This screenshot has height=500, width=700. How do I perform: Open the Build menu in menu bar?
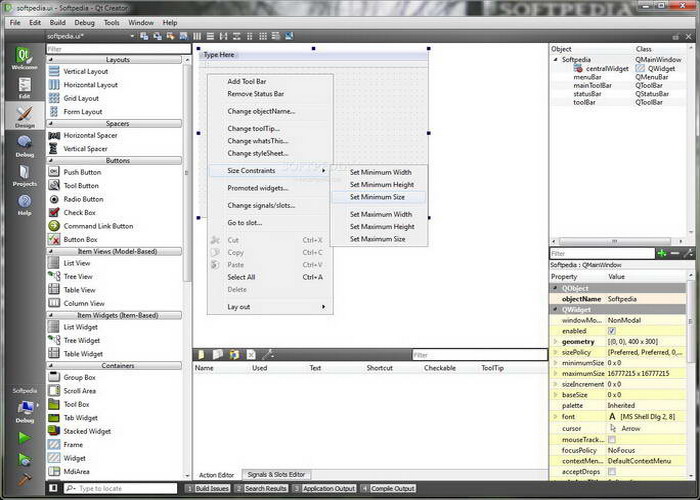click(x=58, y=22)
